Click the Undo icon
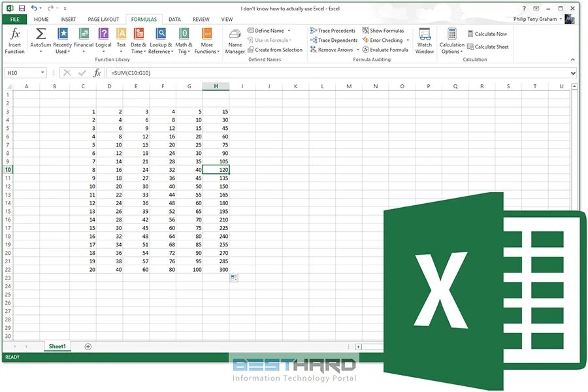Screen dimensions: 588x392 [x=34, y=8]
